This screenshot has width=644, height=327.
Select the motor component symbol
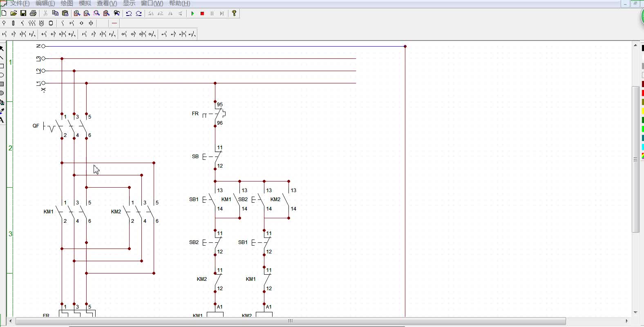[x=41, y=23]
